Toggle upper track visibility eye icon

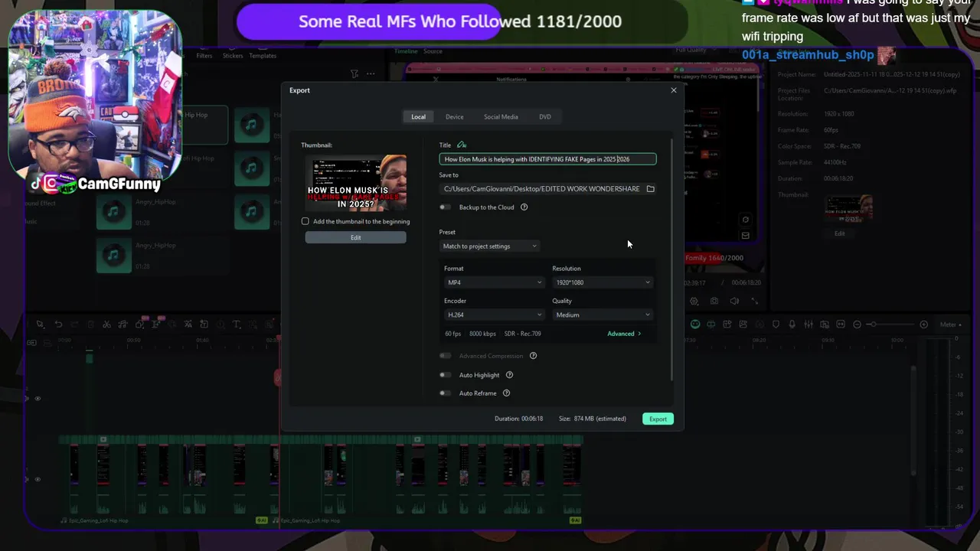click(x=38, y=399)
